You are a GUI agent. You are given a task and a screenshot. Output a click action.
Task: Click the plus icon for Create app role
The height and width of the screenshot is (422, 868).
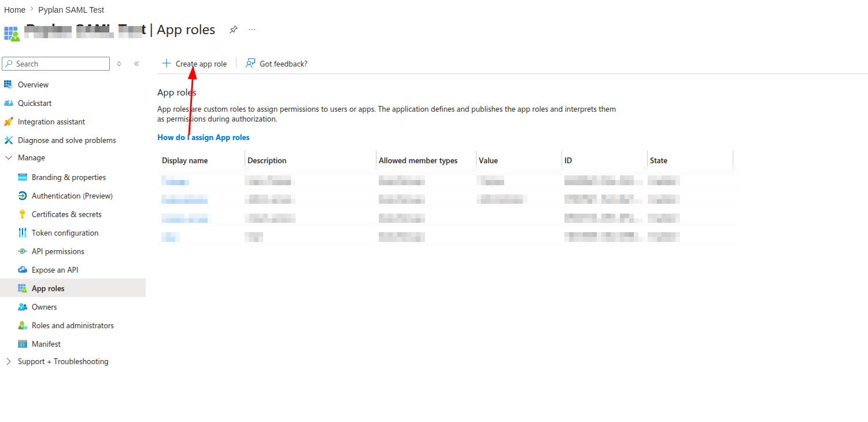(x=167, y=63)
